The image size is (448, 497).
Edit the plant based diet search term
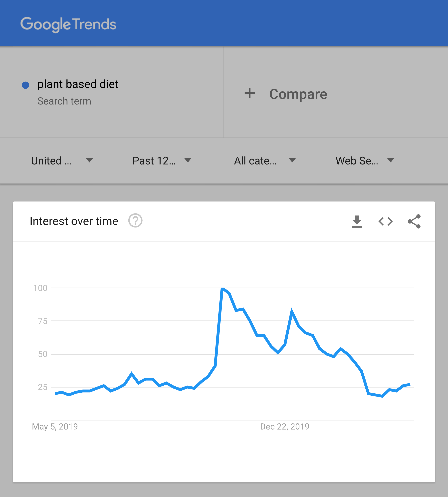click(x=78, y=84)
